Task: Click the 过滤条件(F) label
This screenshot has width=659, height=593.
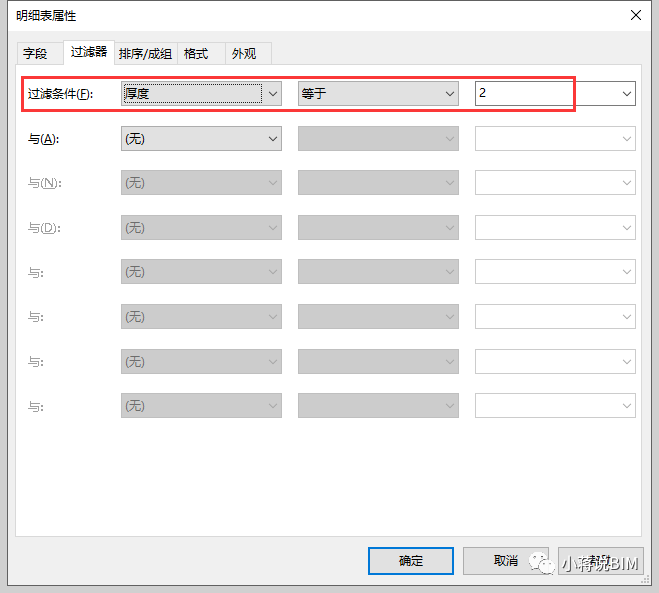Action: (61, 93)
